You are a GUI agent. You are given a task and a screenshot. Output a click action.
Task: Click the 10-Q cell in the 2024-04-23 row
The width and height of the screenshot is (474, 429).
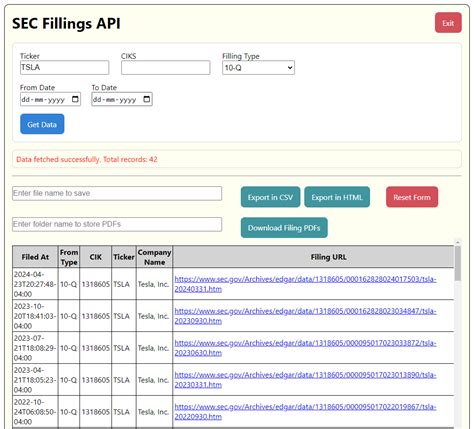pyautogui.click(x=69, y=284)
